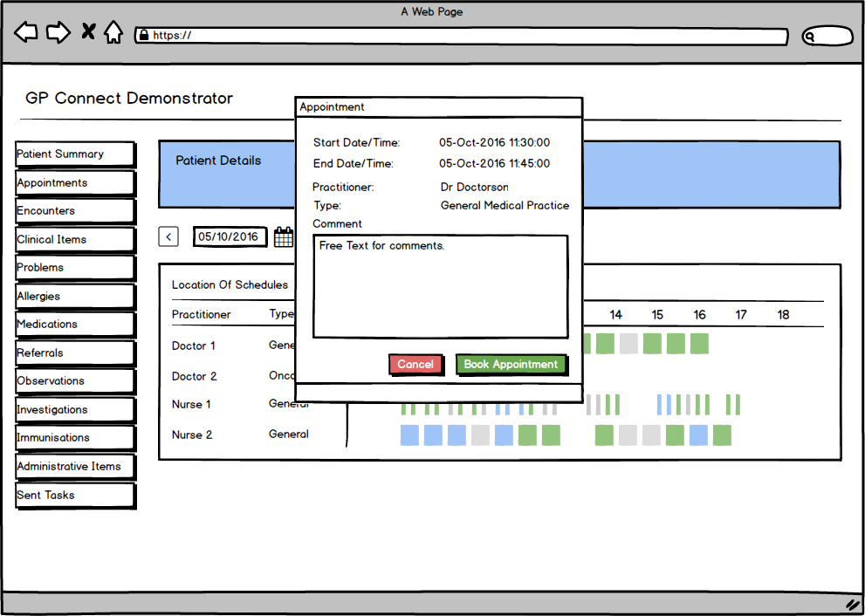Screen dimensions: 865x616
Task: Open Sent Tasks menu item
Action: pyautogui.click(x=75, y=496)
